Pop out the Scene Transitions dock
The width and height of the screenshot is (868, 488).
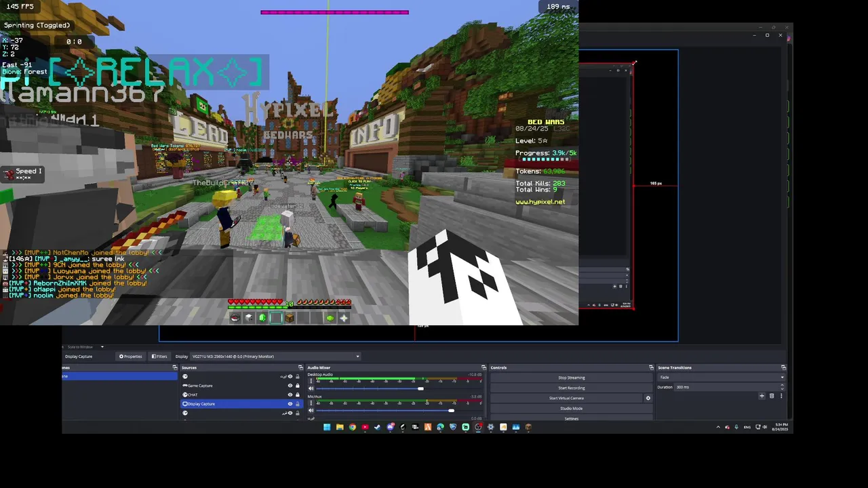click(783, 368)
